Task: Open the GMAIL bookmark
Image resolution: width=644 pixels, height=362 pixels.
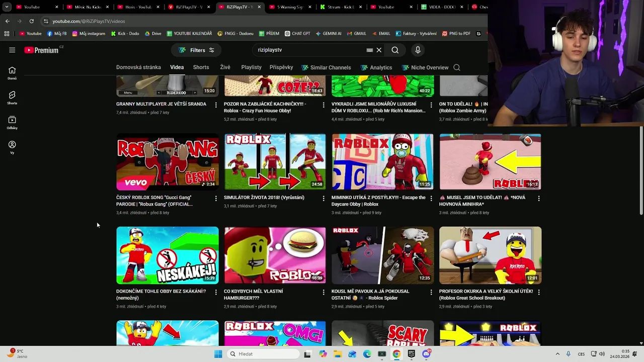Action: tap(356, 34)
